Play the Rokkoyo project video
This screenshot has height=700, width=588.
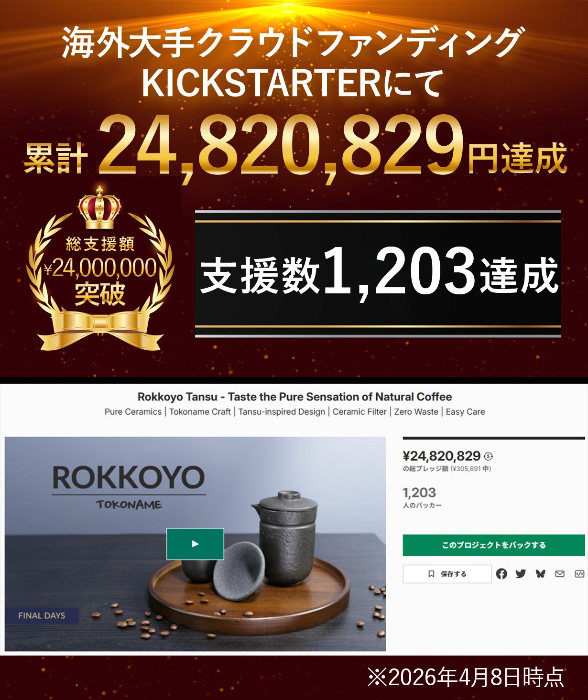(x=195, y=544)
